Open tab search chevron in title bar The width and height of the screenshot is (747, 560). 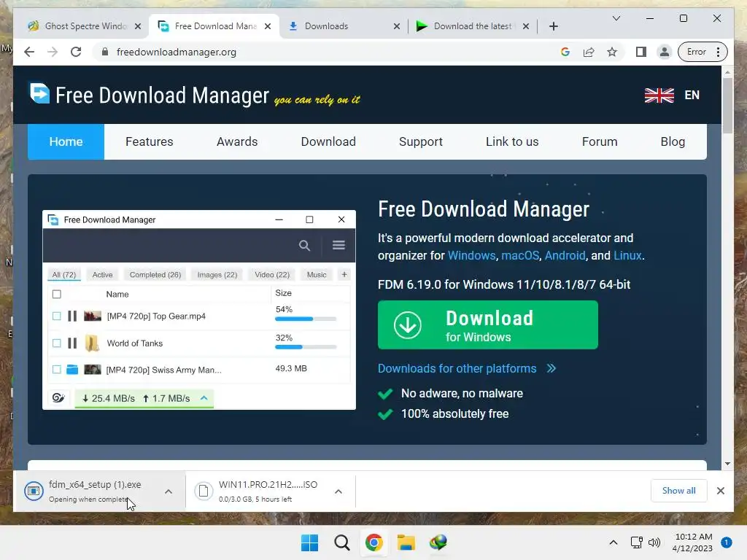coord(616,18)
